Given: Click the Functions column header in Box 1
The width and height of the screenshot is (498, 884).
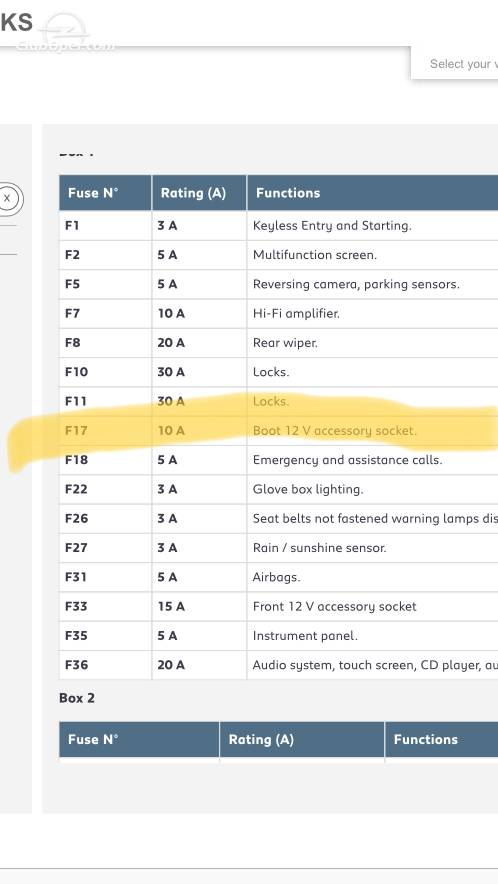Looking at the screenshot, I should pyautogui.click(x=372, y=193).
